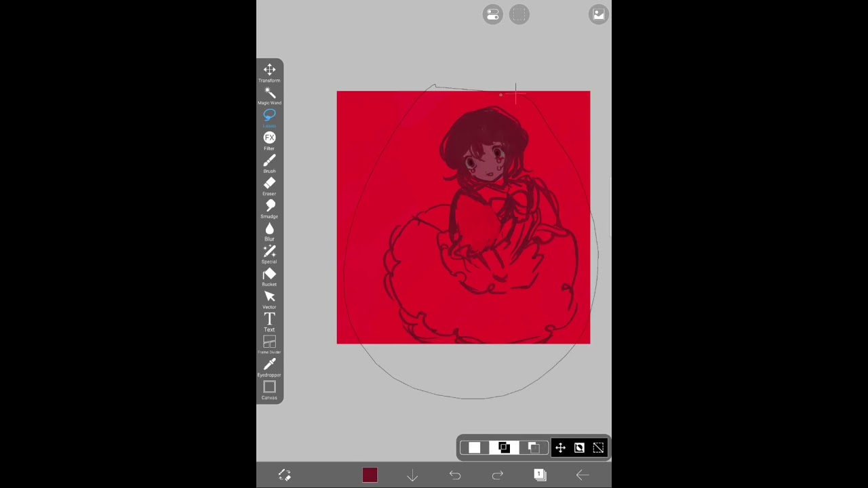Clear the selection with the dashed-box icon
Screen dimensions: 868x488
598,447
